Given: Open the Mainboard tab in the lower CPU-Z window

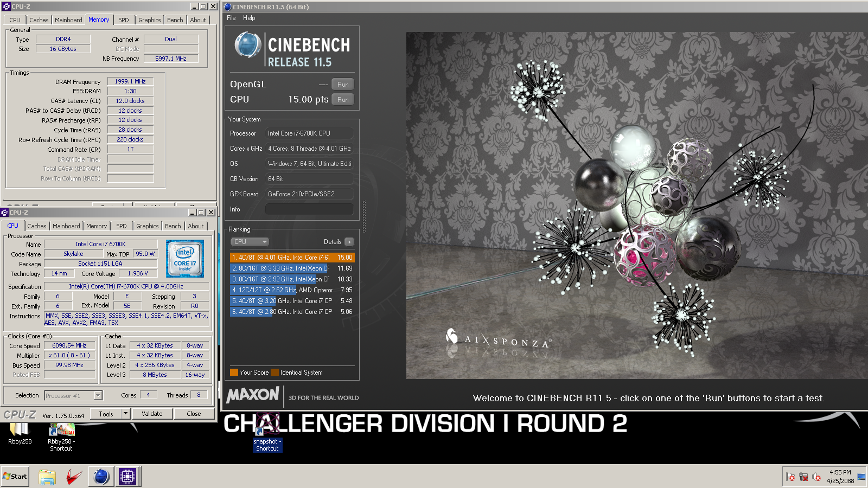Looking at the screenshot, I should (x=66, y=226).
